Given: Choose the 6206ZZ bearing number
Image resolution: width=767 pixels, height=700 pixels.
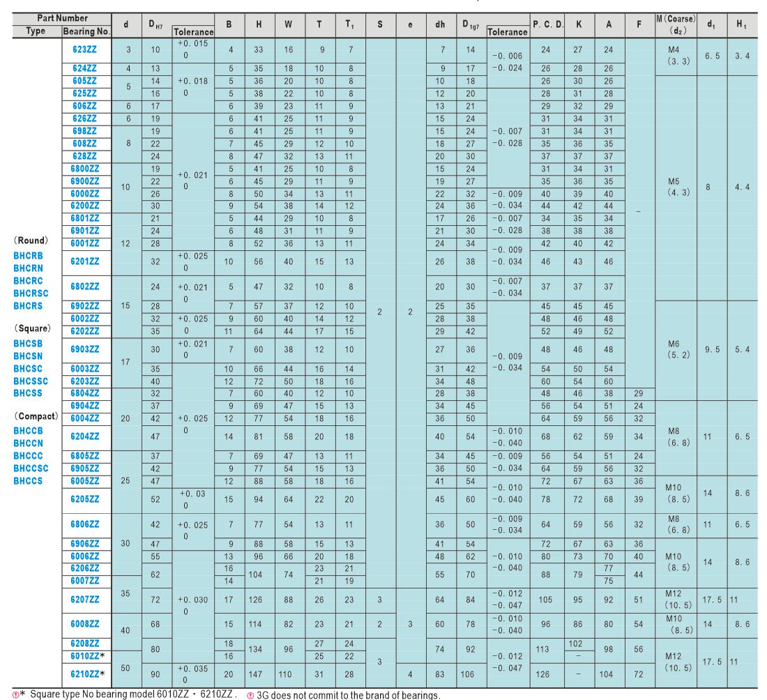Looking at the screenshot, I should [84, 568].
